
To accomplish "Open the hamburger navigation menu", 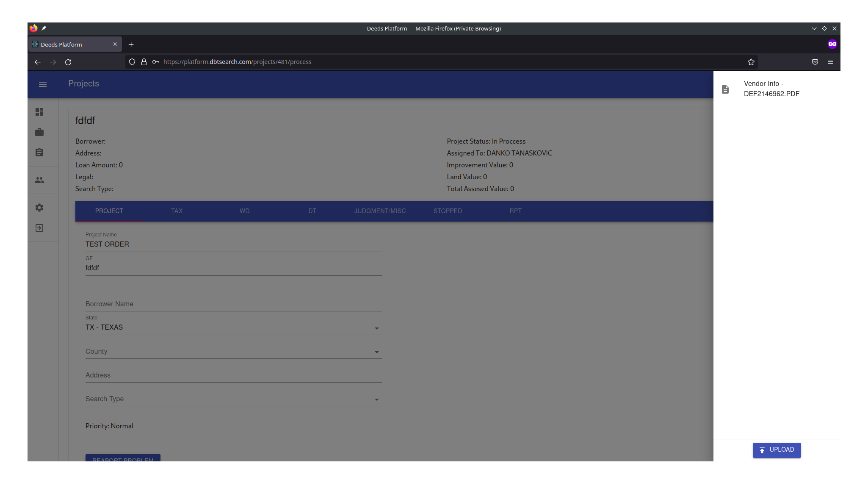I will tap(43, 84).
